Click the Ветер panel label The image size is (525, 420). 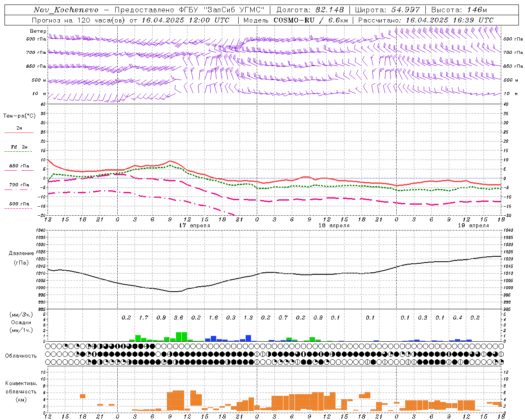pos(38,31)
